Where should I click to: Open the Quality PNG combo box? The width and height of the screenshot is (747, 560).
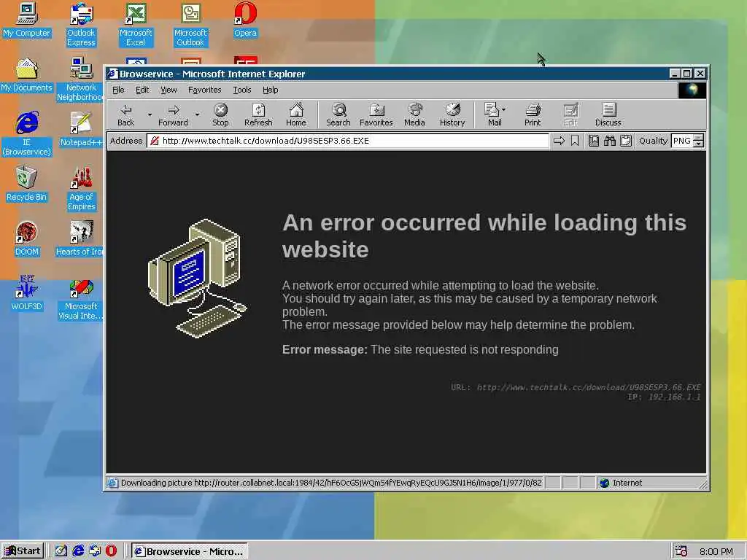coord(687,141)
